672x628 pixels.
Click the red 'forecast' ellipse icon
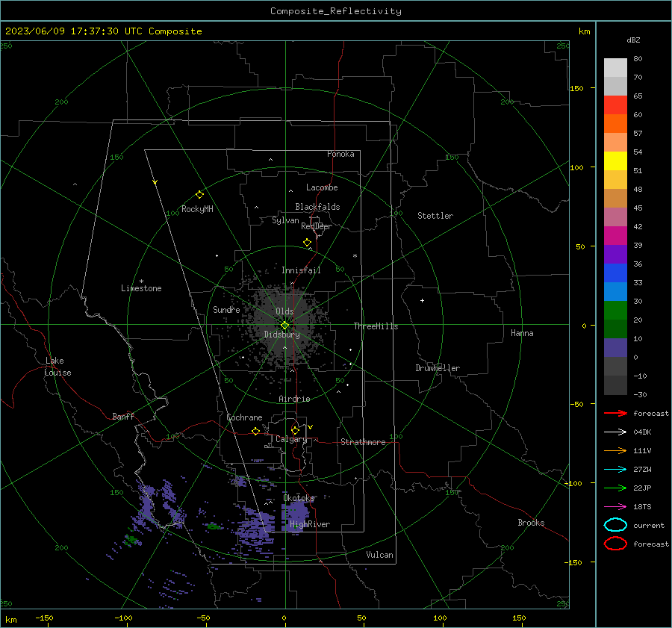click(x=615, y=544)
